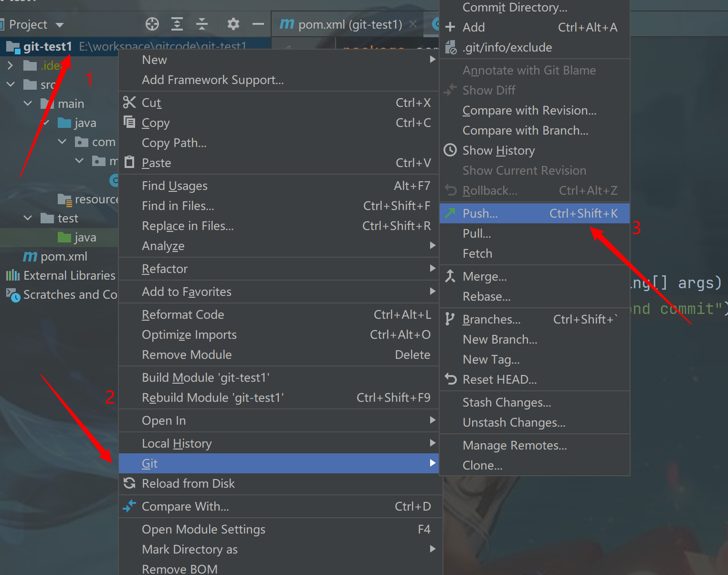Screen dimensions: 728x575
Task: Hide the Project panel with minus icon
Action: [258, 24]
